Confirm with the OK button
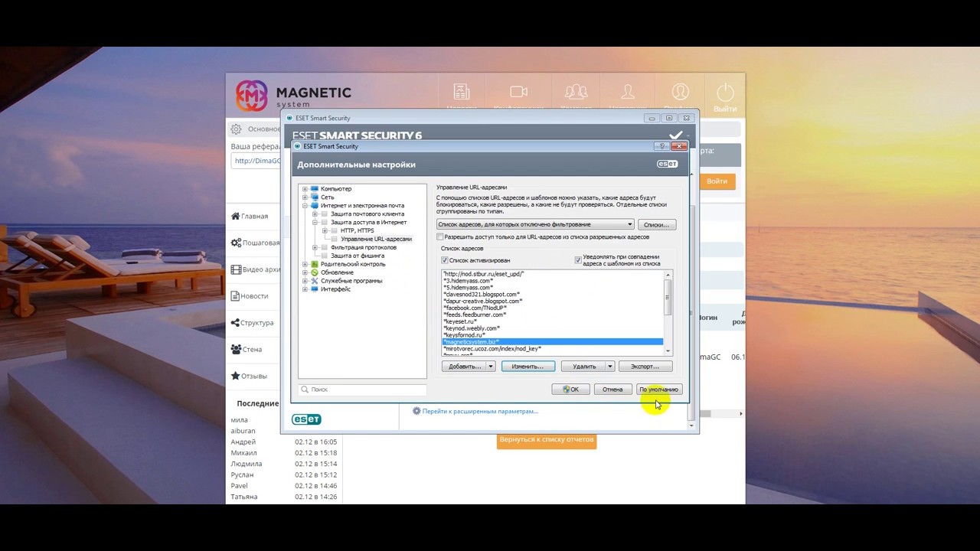 click(570, 390)
